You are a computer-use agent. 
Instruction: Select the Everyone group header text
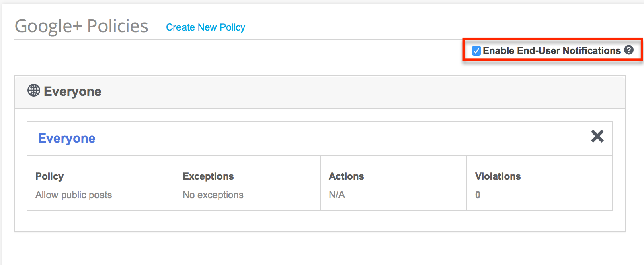pyautogui.click(x=73, y=91)
